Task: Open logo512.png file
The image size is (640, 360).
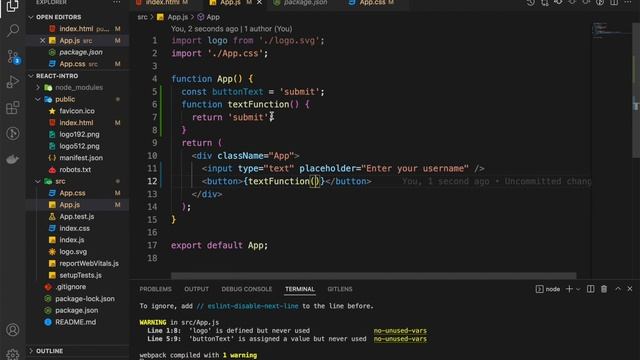Action: click(79, 146)
